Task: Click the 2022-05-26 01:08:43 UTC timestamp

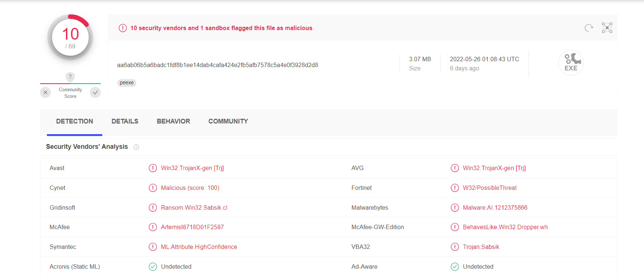Action: click(x=485, y=59)
